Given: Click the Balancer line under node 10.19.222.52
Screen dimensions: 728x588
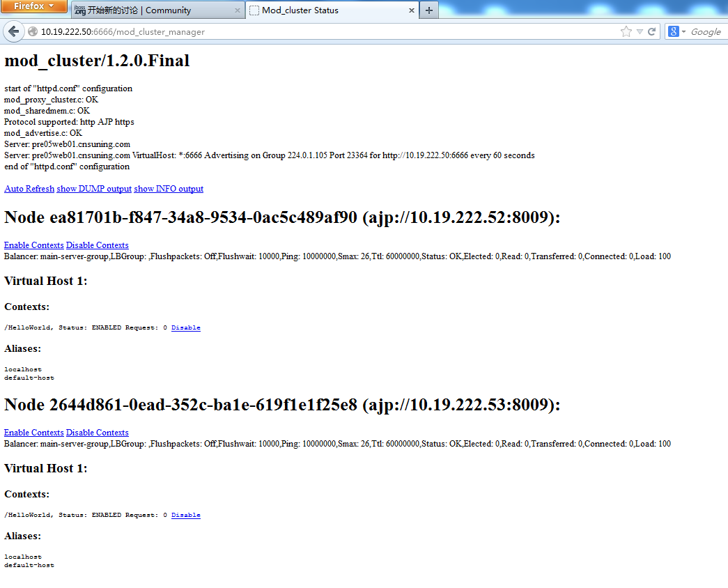Looking at the screenshot, I should point(338,256).
